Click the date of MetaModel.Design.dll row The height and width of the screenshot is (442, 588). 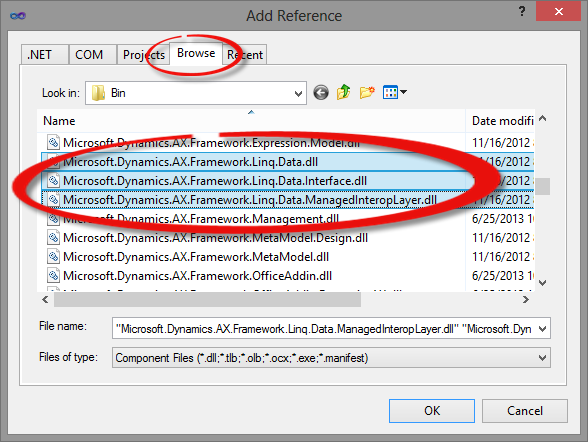tap(502, 238)
